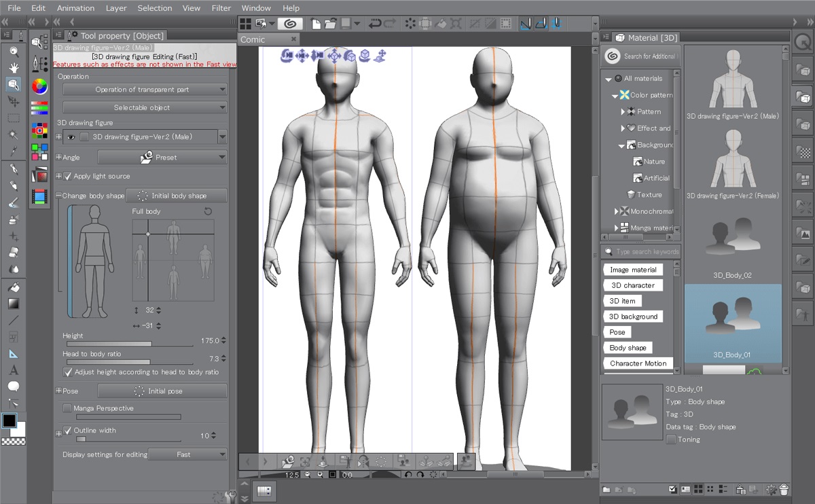Viewport: 815px width, 504px height.
Task: Select the Hand (move view) tool
Action: point(14,67)
